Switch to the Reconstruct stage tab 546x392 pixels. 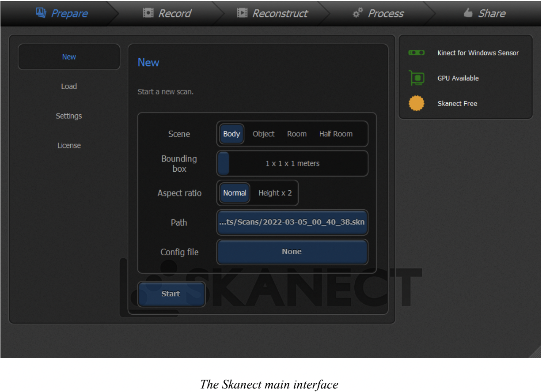pyautogui.click(x=272, y=13)
